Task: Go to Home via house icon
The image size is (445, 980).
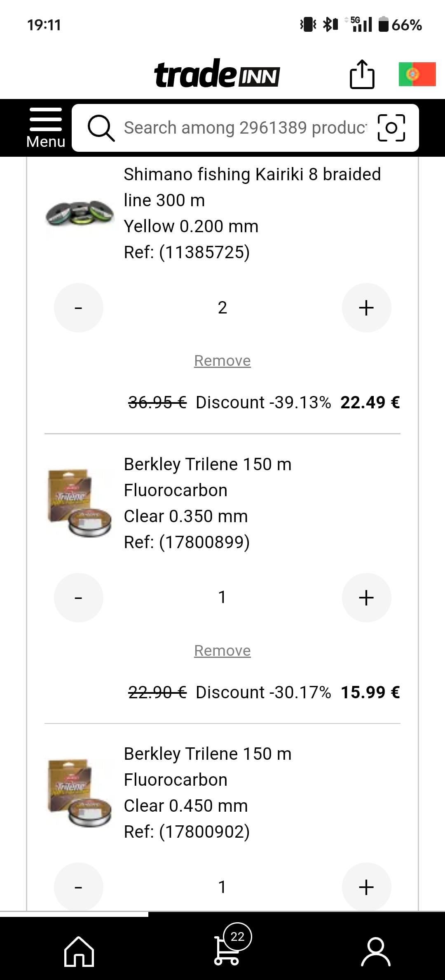Action: point(79,951)
